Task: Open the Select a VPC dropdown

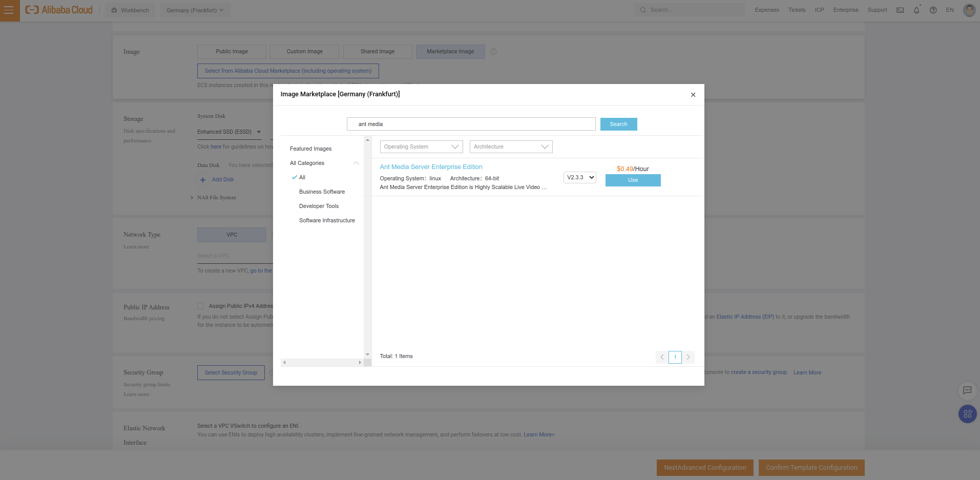Action: 235,256
